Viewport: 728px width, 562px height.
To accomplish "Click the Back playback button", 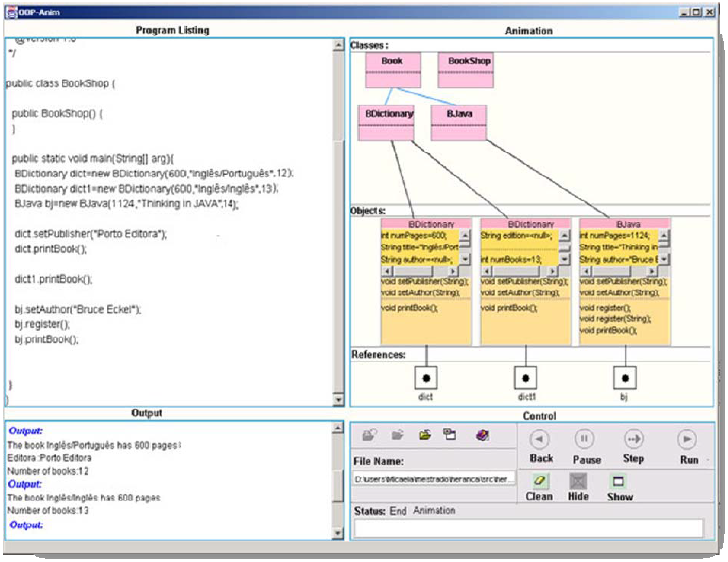I will [x=539, y=439].
